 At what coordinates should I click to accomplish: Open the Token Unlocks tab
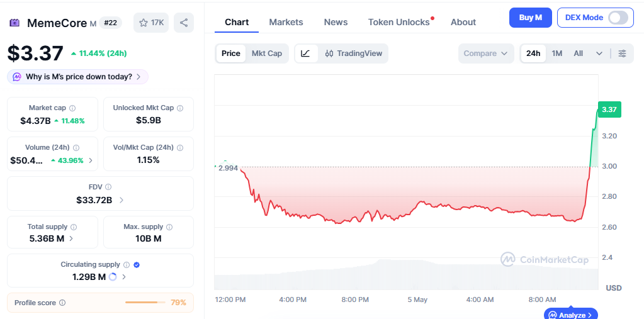tap(399, 22)
